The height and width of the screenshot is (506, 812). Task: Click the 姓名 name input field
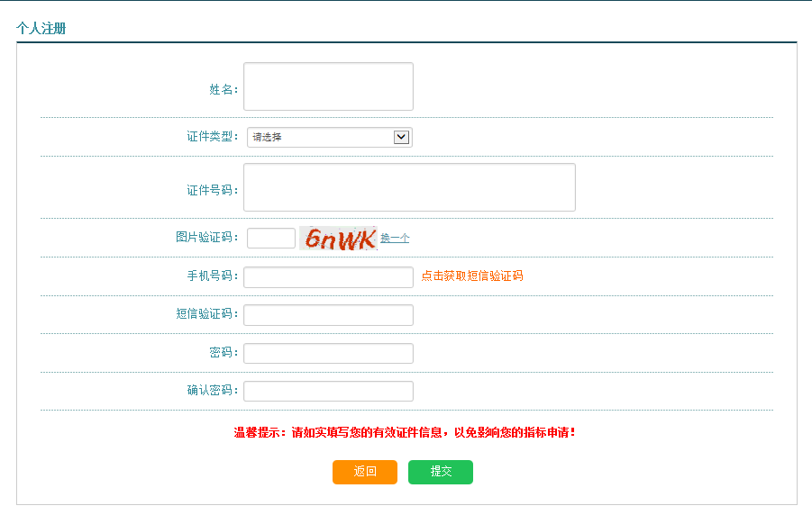point(328,86)
